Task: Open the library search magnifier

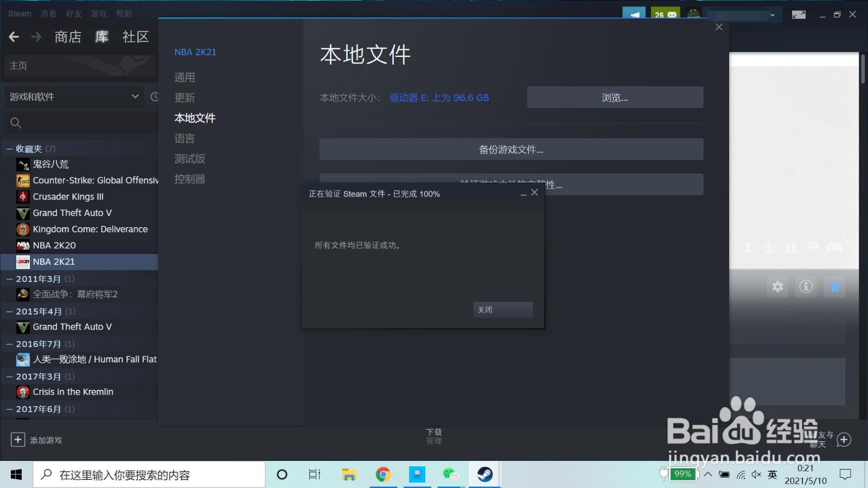Action: point(16,123)
